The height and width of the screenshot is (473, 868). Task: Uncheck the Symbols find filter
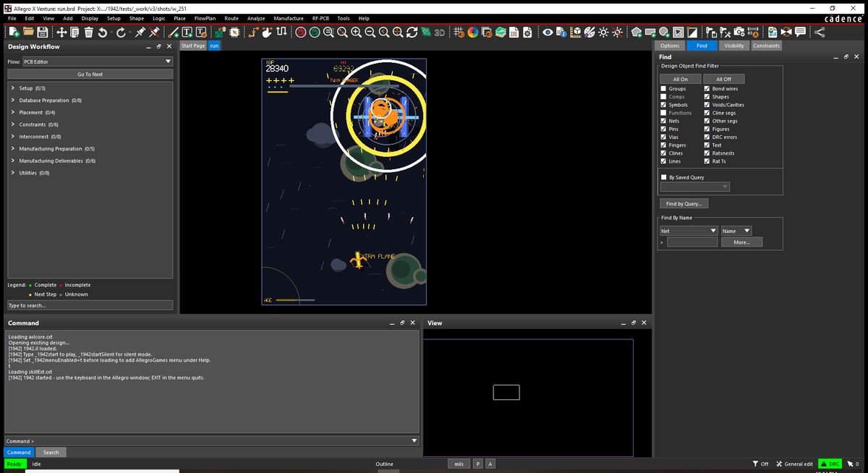point(663,105)
